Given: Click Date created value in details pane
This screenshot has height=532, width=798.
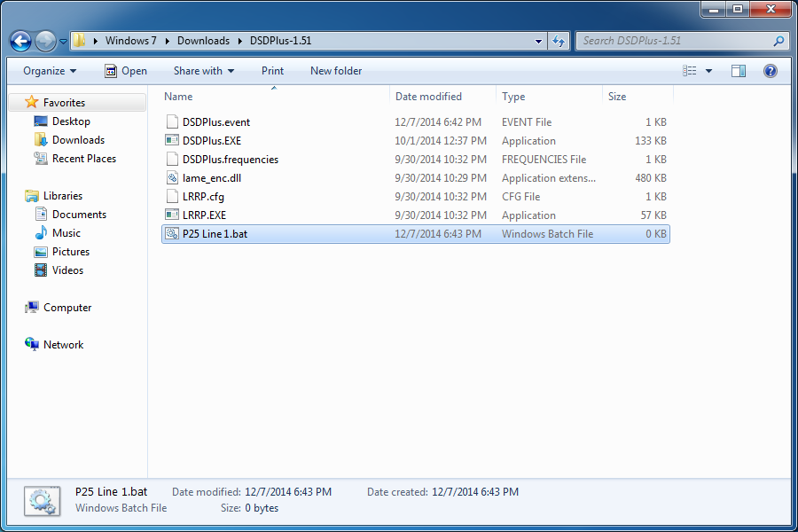Looking at the screenshot, I should pos(475,492).
